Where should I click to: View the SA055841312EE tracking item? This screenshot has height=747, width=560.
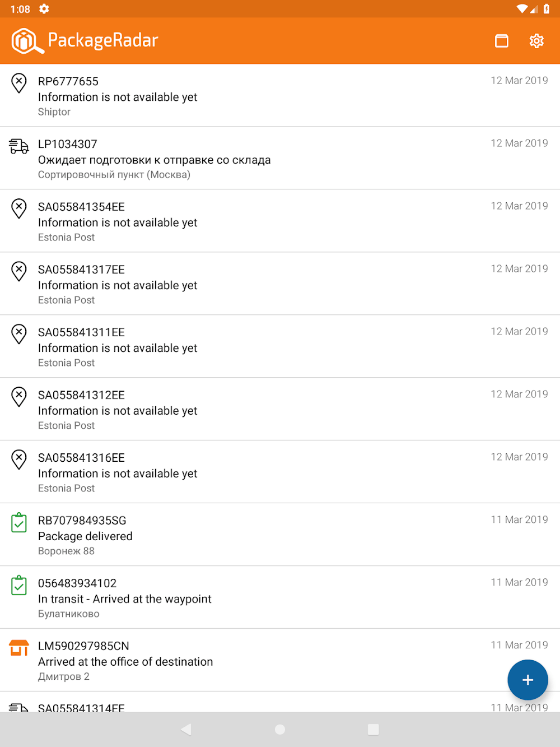(x=280, y=410)
